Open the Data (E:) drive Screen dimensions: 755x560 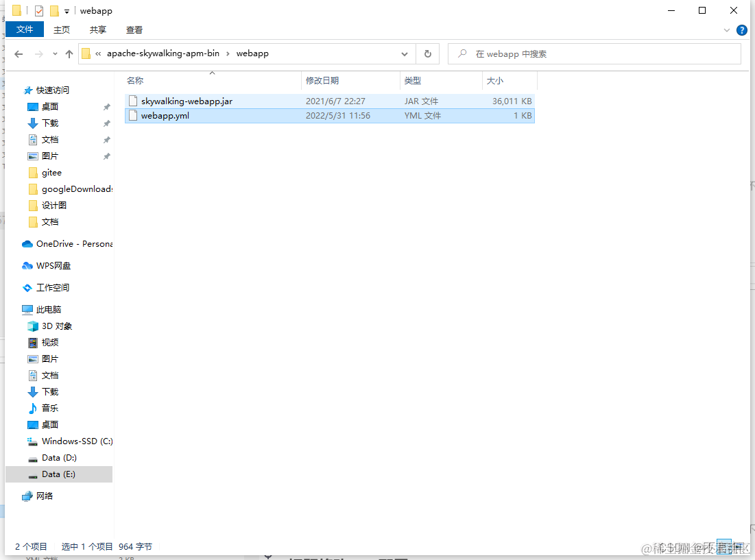pos(59,474)
